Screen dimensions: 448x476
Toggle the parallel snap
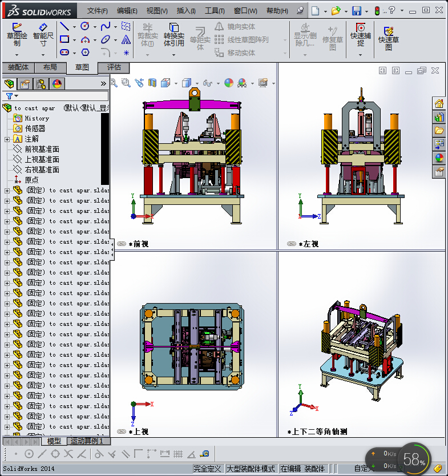tap(126, 454)
